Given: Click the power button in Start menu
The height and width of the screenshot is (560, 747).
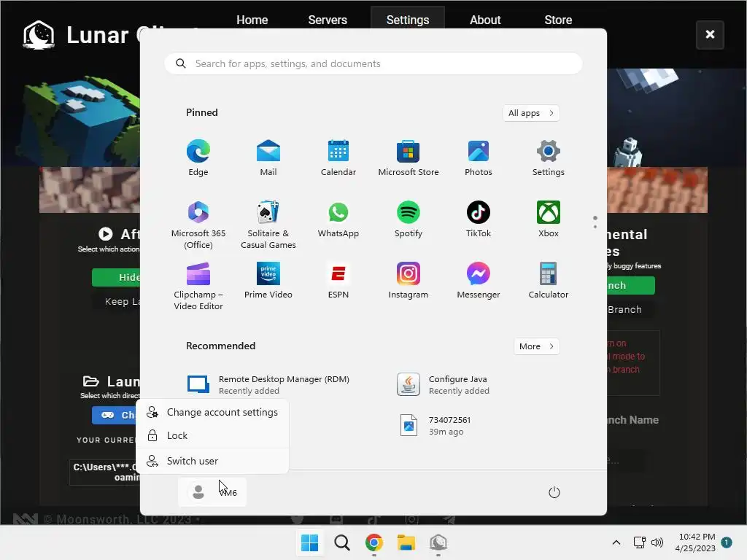Looking at the screenshot, I should pyautogui.click(x=554, y=492).
